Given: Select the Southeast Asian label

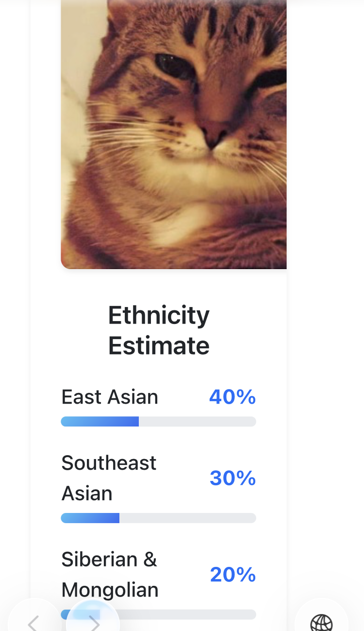Looking at the screenshot, I should (x=109, y=478).
